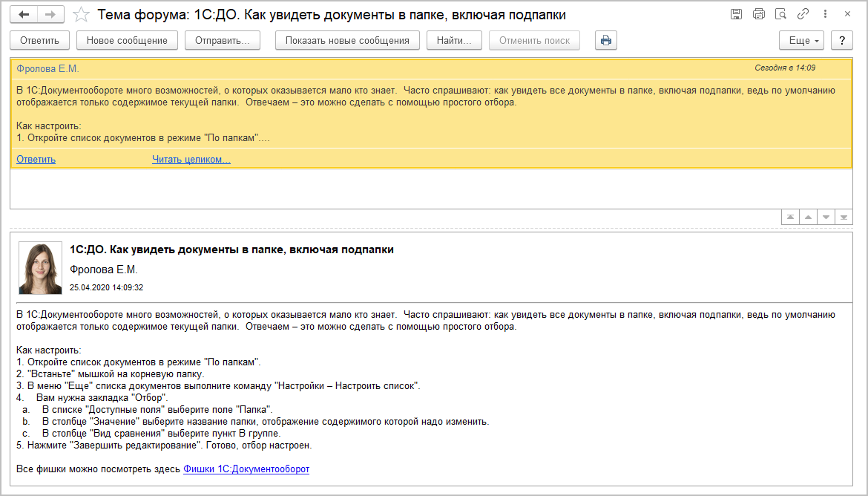Follow the "Фишки 1С:Документооборот" hyperlink

[246, 469]
